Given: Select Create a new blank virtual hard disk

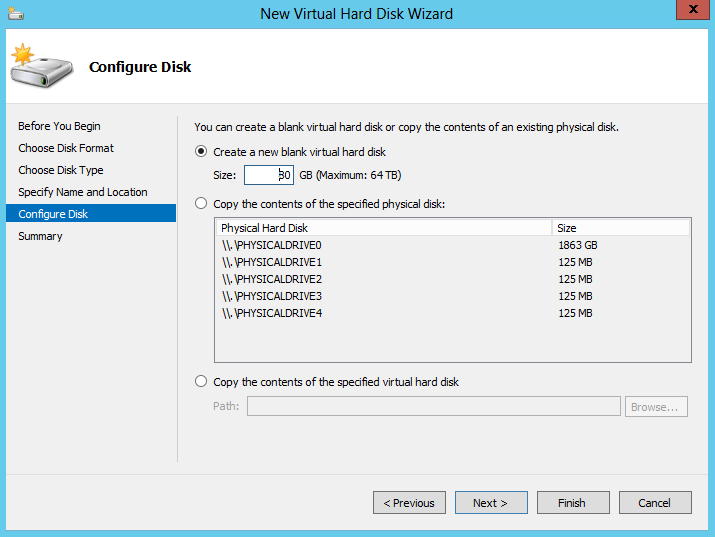Looking at the screenshot, I should tap(202, 152).
